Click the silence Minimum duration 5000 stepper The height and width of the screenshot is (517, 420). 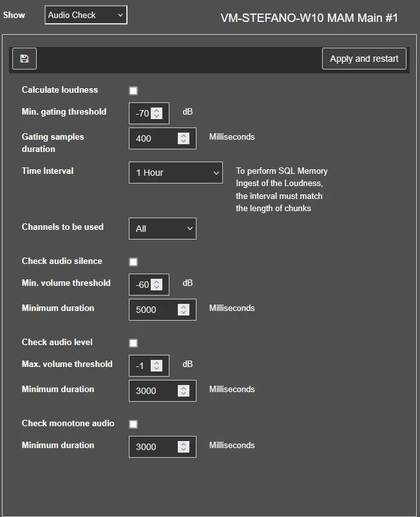(x=184, y=310)
